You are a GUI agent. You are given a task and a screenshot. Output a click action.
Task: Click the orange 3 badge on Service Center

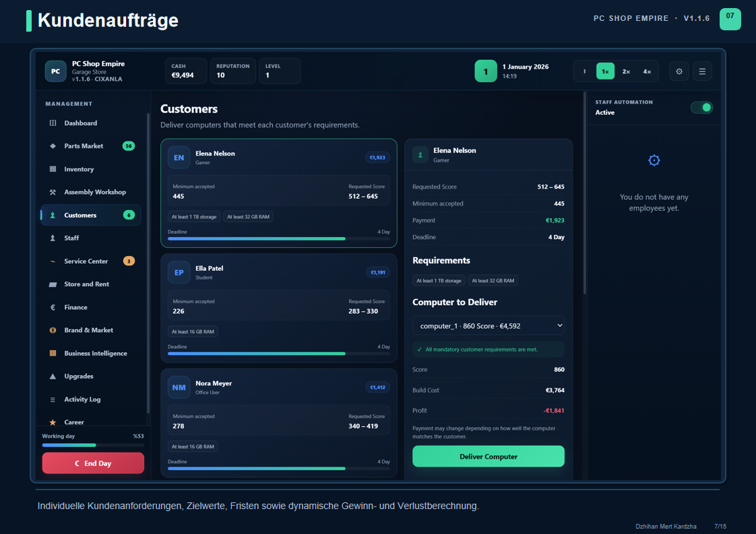click(129, 261)
